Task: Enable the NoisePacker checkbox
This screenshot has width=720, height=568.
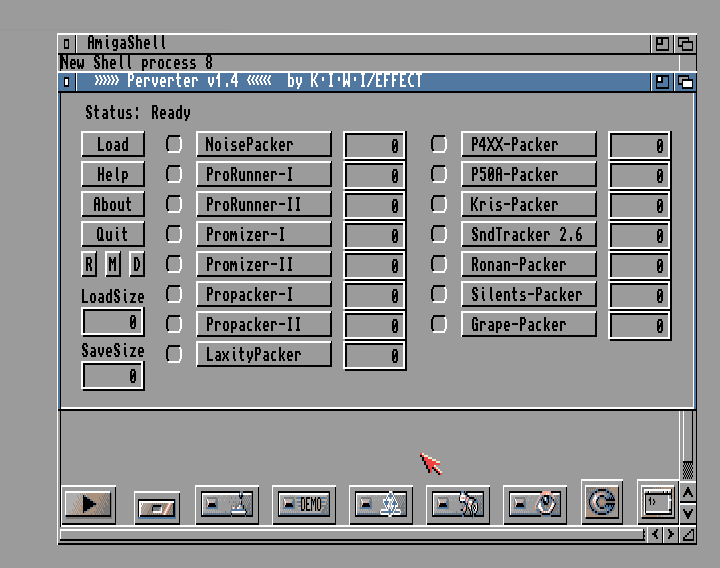Action: [174, 144]
